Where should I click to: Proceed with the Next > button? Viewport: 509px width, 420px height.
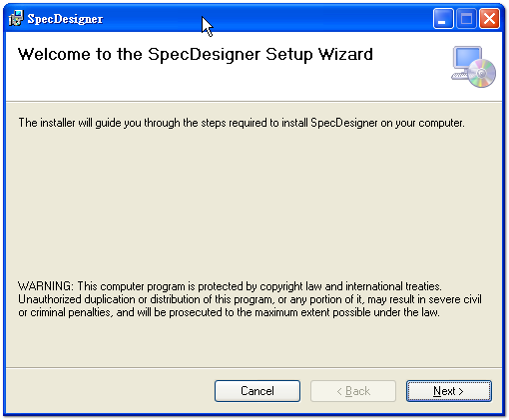point(448,391)
